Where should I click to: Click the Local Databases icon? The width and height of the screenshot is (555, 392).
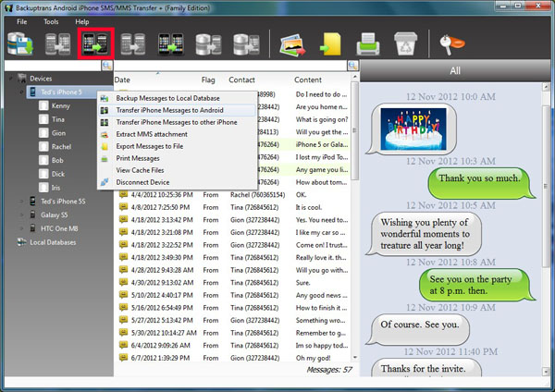point(22,242)
